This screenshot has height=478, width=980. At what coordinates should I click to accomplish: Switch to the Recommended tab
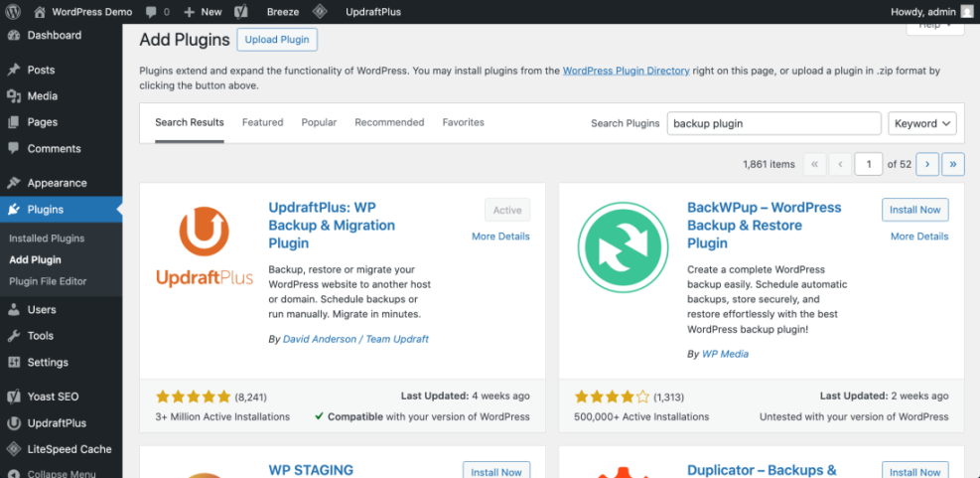389,122
